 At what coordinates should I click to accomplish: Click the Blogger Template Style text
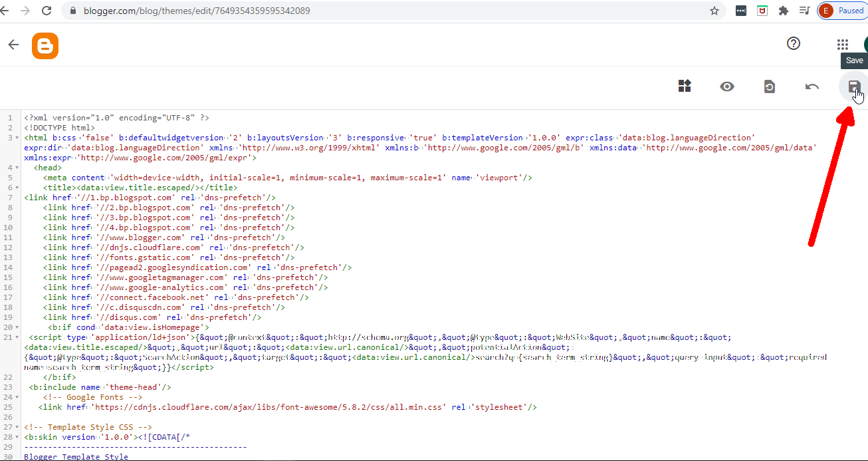[76, 457]
